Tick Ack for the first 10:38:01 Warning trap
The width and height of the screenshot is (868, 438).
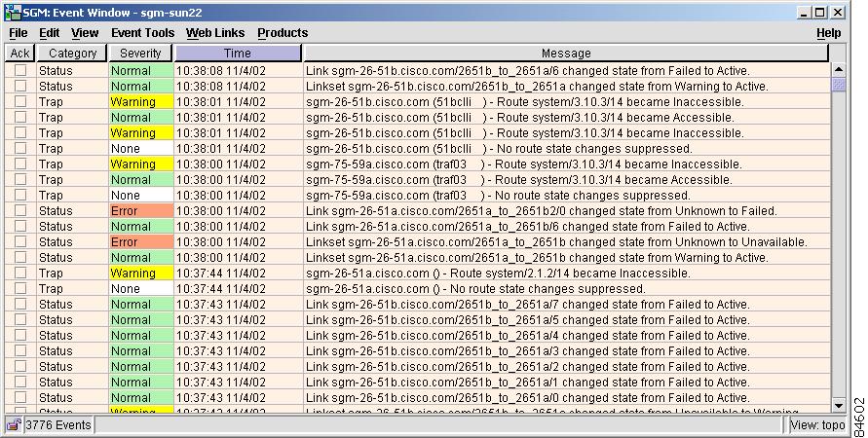(20, 102)
